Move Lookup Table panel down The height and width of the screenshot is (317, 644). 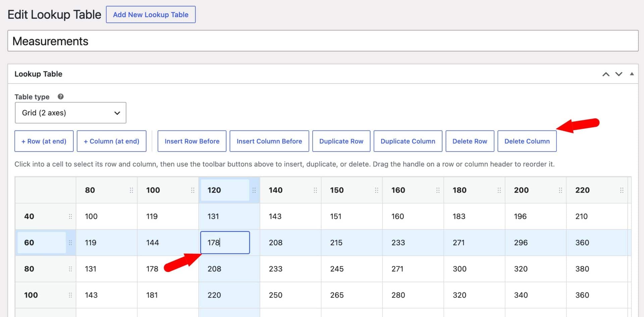[x=619, y=74]
